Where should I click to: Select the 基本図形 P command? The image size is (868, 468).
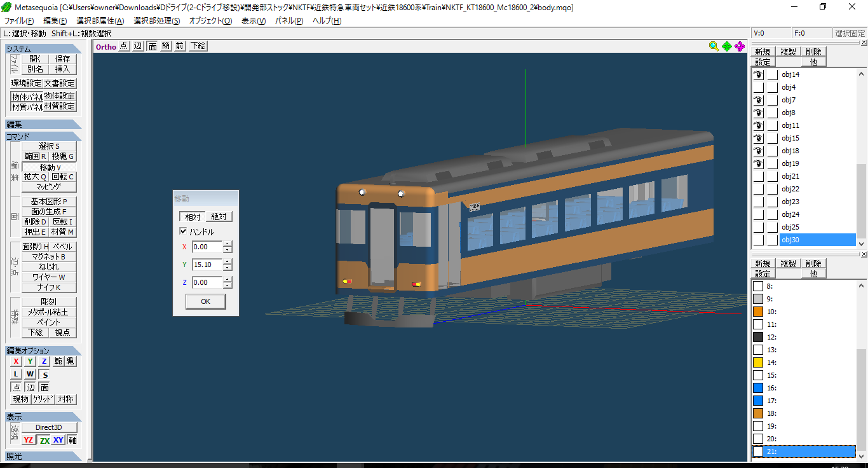click(x=50, y=202)
